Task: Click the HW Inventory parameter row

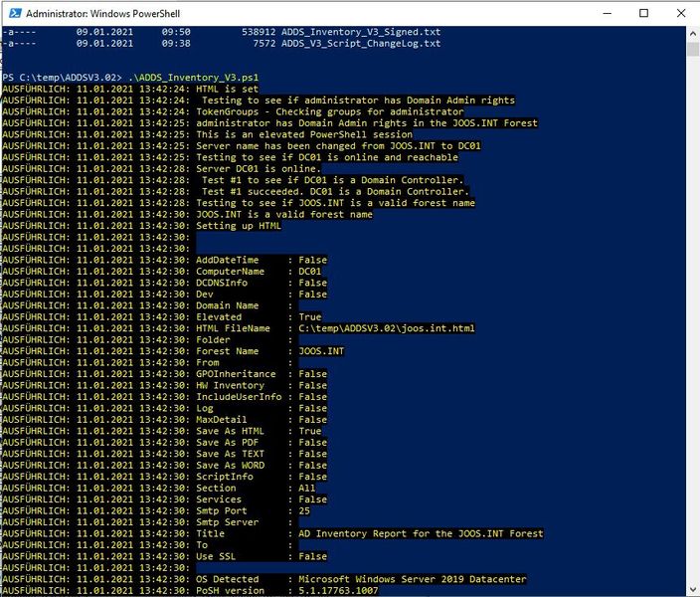Action: [165, 385]
